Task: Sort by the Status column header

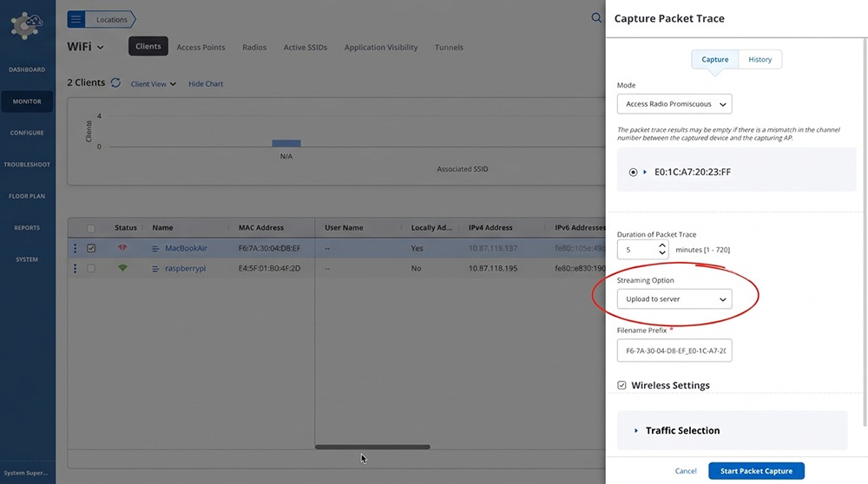Action: (126, 228)
